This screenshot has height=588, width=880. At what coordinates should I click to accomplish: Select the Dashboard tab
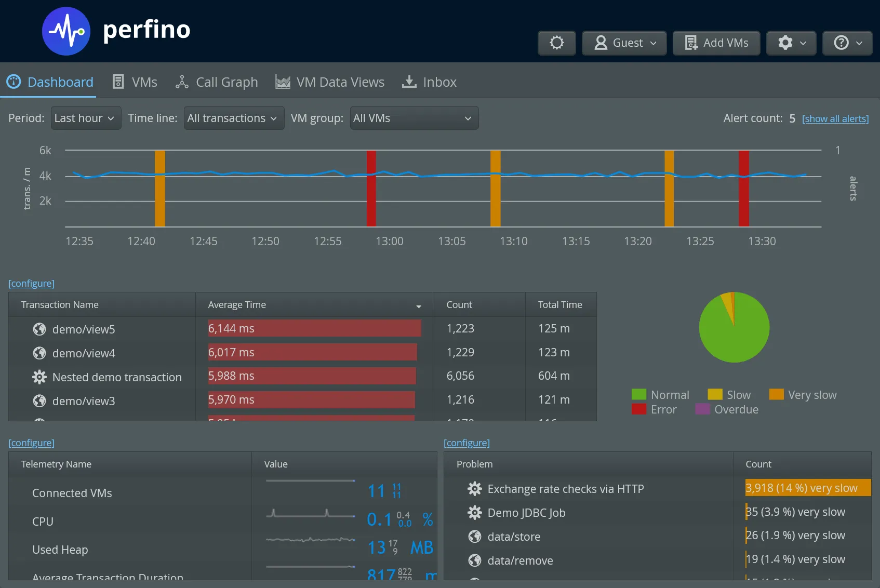pos(50,82)
